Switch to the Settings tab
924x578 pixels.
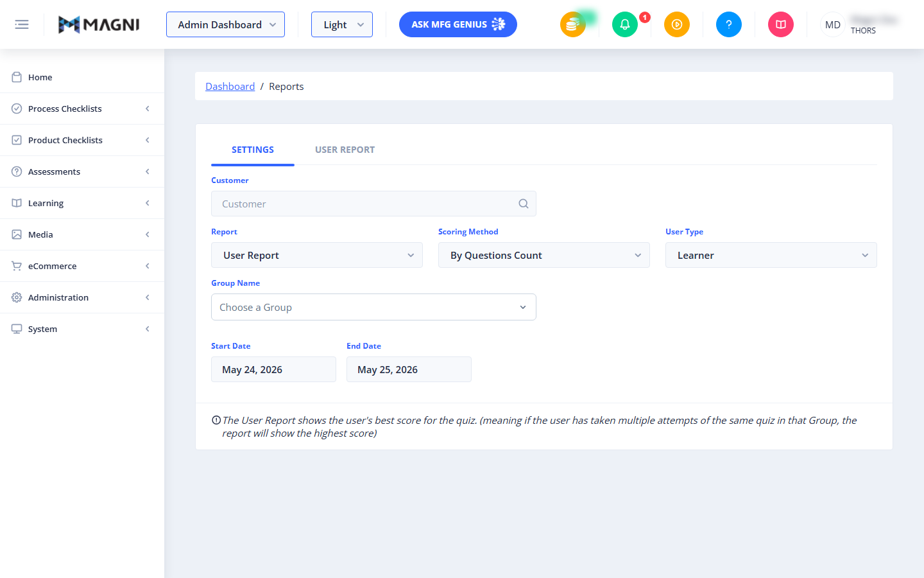pyautogui.click(x=253, y=150)
